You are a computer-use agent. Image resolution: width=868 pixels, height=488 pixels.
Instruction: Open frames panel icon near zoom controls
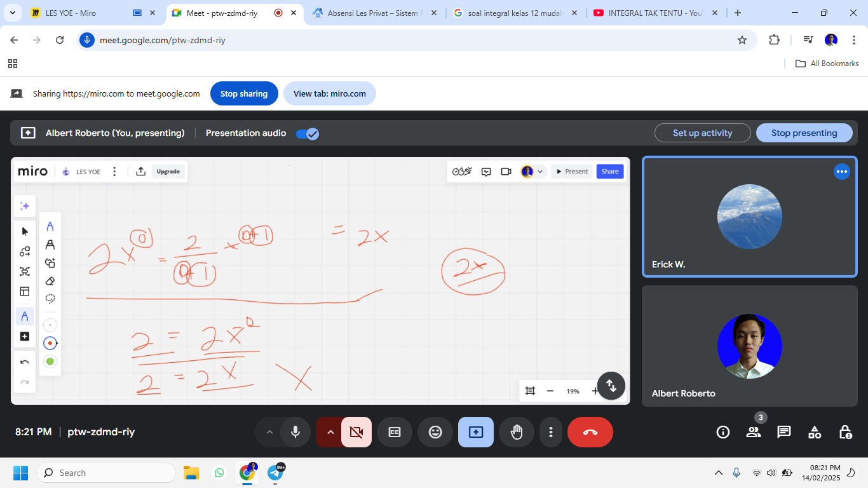point(530,391)
